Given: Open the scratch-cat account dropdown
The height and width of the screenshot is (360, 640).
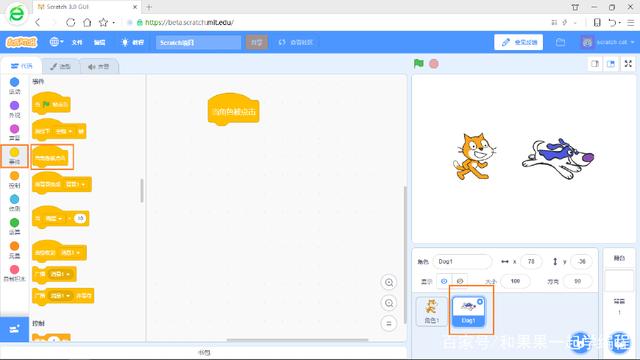Looking at the screenshot, I should tap(608, 42).
